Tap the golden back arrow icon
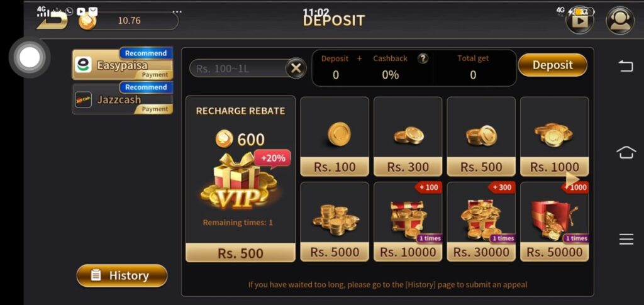Viewport: 644px width, 305px height. click(52, 21)
